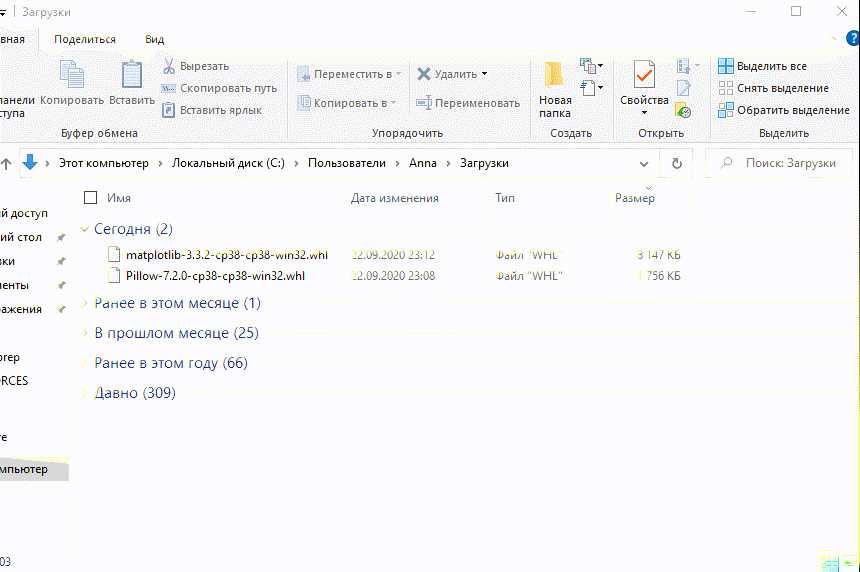Click the matplotlib file icon
This screenshot has height=572, width=860.
pyautogui.click(x=114, y=254)
